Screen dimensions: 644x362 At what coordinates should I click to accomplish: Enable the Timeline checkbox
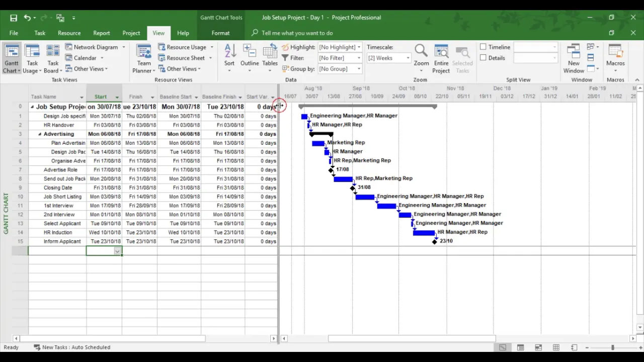[483, 47]
